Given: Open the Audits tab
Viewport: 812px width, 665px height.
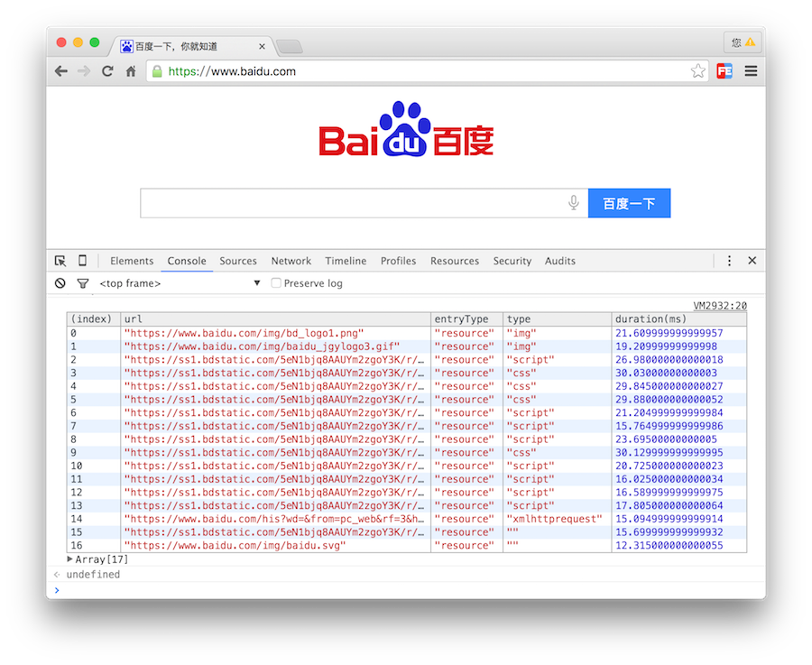Looking at the screenshot, I should [559, 261].
